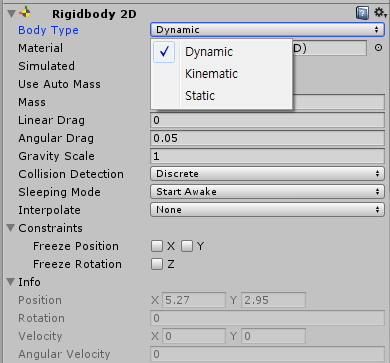Click the Position Y value 2.95
The height and width of the screenshot is (363, 390).
coord(273,300)
